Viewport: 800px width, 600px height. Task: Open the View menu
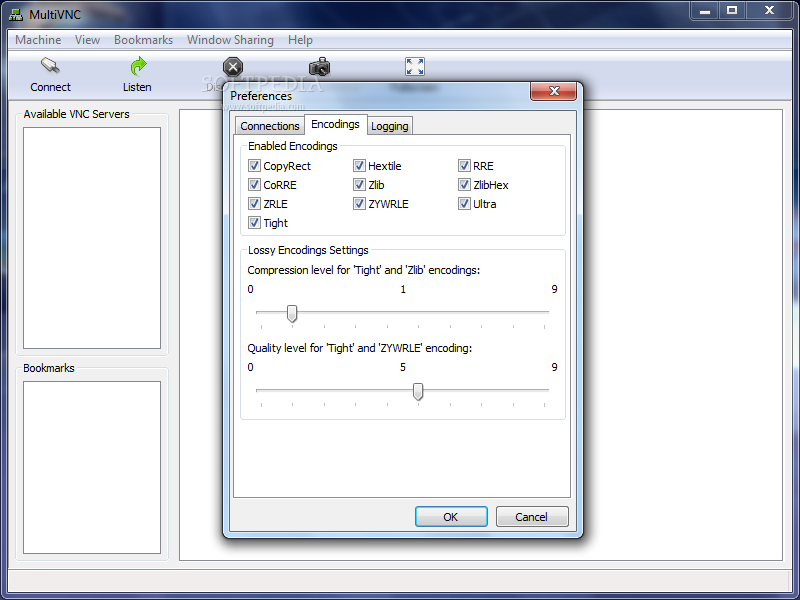click(x=87, y=40)
